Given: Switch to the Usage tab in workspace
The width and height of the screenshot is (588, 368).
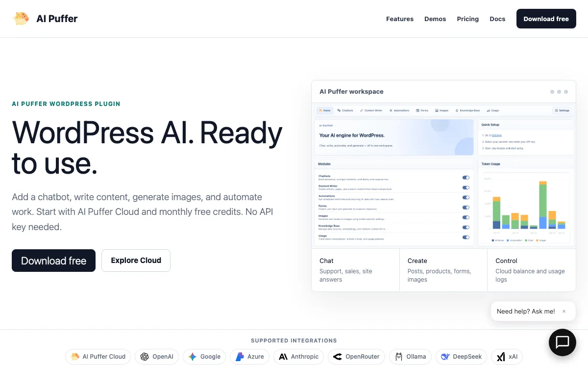Looking at the screenshot, I should (492, 110).
